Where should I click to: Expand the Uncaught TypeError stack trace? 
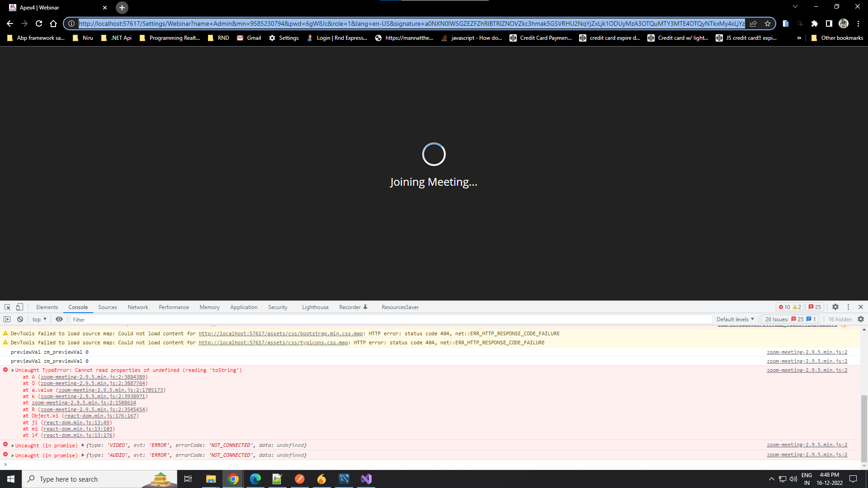tap(13, 370)
